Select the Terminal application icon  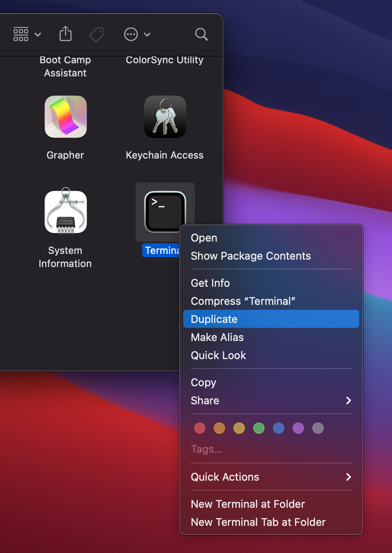[165, 212]
